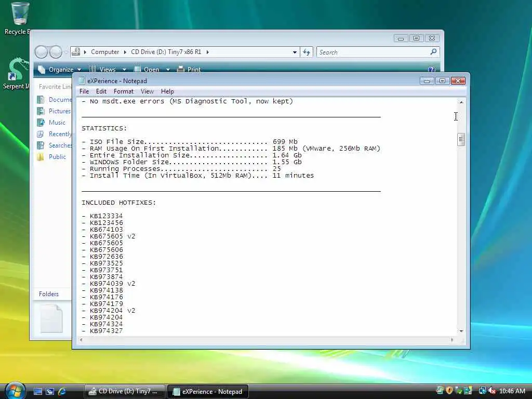The image size is (532, 399).
Task: Click Notepad scroll up arrow
Action: point(461,102)
